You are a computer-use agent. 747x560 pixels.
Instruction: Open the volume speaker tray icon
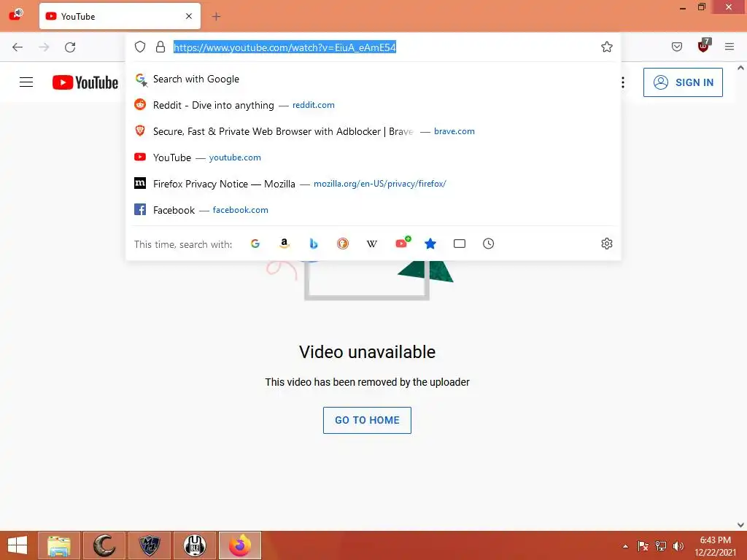tap(678, 546)
